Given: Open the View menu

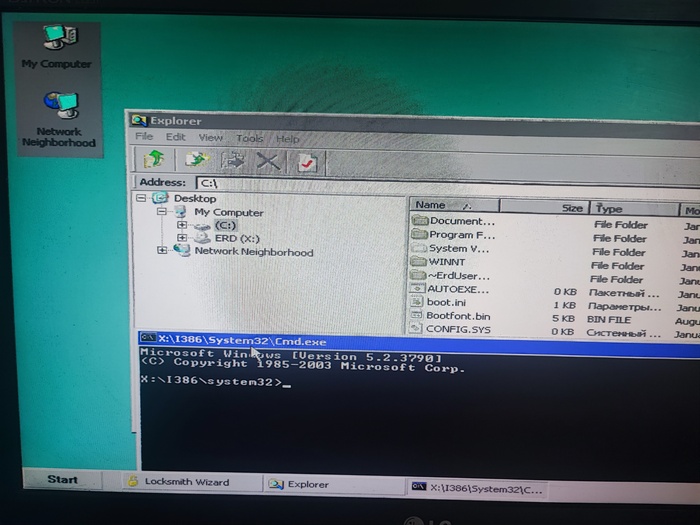Looking at the screenshot, I should click(210, 138).
